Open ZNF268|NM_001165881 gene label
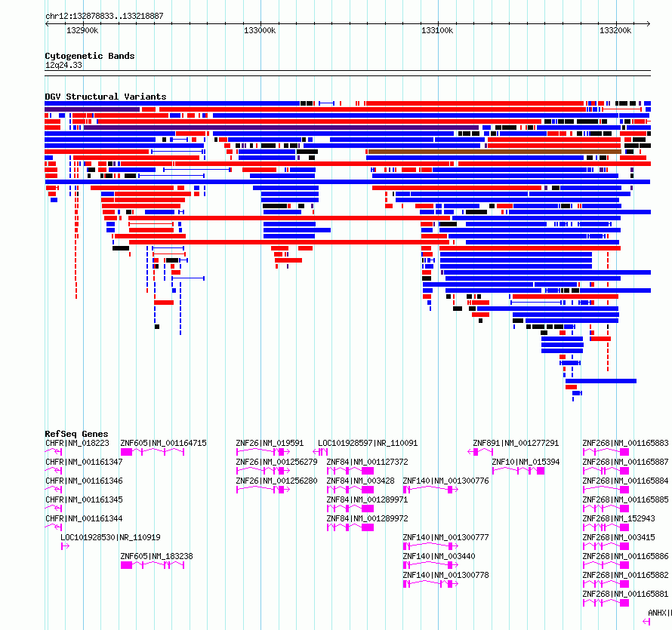The image size is (672, 630). pos(625,594)
